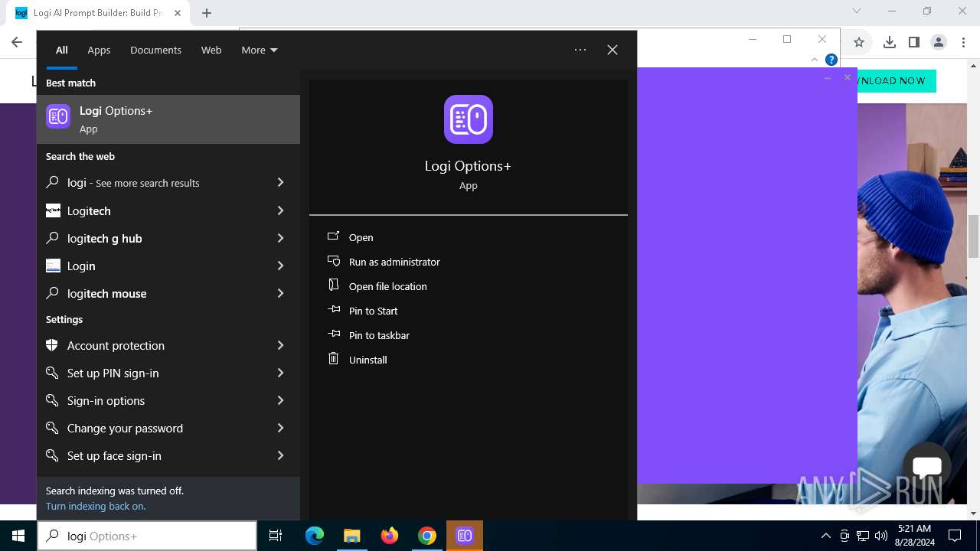Click the large Logi Options+ app icon in preview pane
Viewport: 980px width, 551px height.
[x=469, y=119]
